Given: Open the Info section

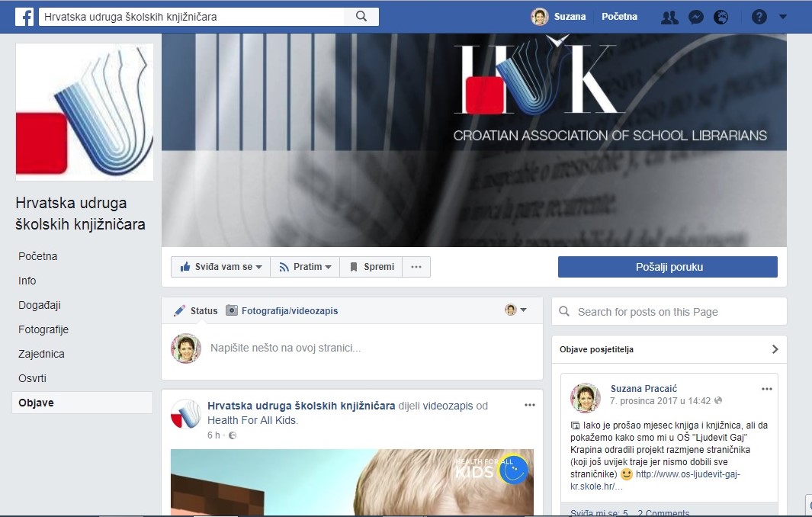Looking at the screenshot, I should [x=27, y=281].
